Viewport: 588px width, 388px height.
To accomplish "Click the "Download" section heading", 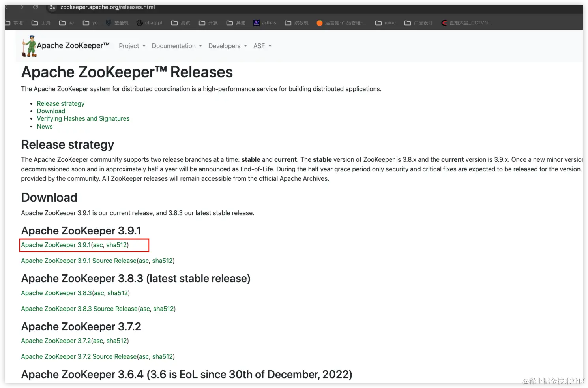I will point(49,197).
